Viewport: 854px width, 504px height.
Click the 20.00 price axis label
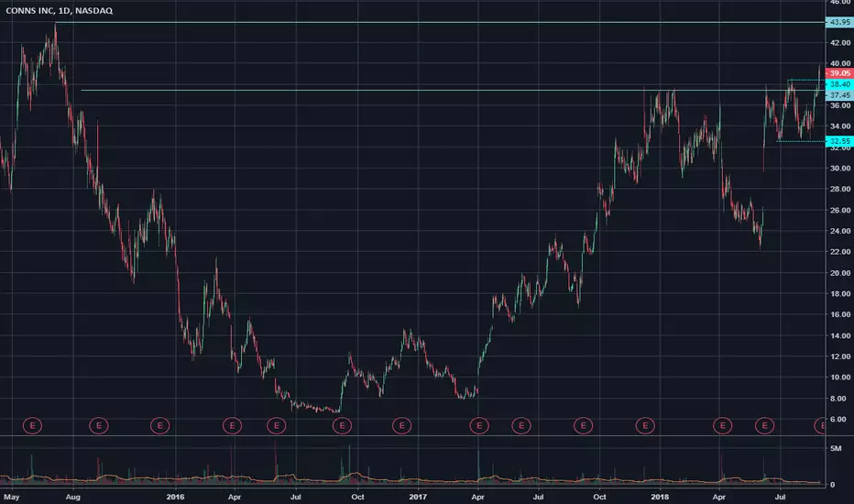click(x=840, y=273)
